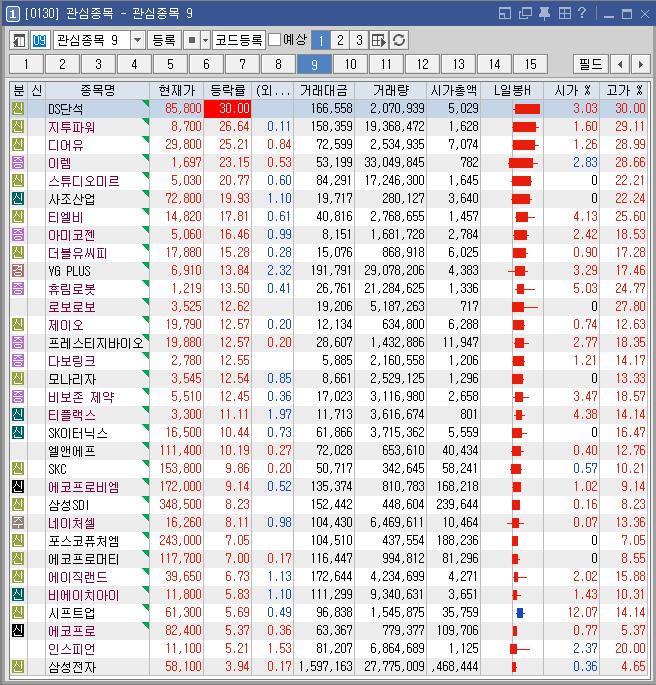Select view mode 3 button
The height and width of the screenshot is (685, 656).
[x=359, y=41]
